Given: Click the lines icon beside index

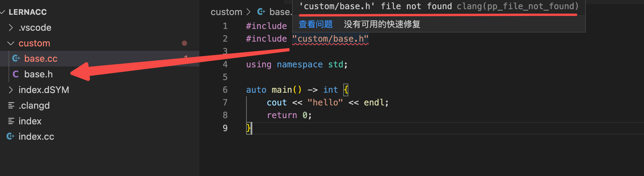Looking at the screenshot, I should click(x=11, y=121).
